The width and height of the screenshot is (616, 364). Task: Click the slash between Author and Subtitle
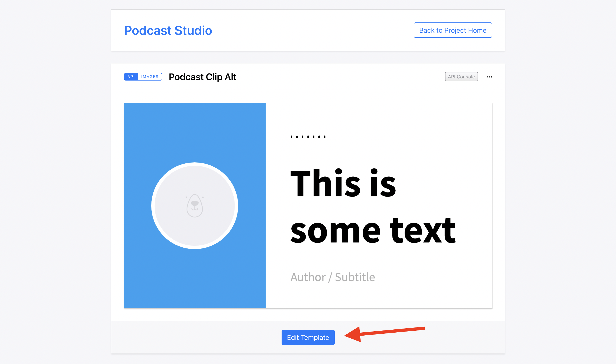(330, 278)
